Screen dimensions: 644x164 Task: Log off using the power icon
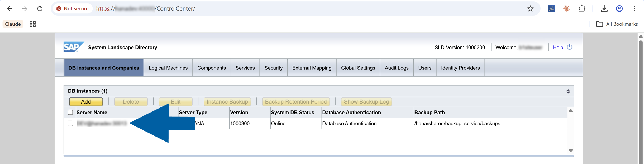[x=570, y=47]
